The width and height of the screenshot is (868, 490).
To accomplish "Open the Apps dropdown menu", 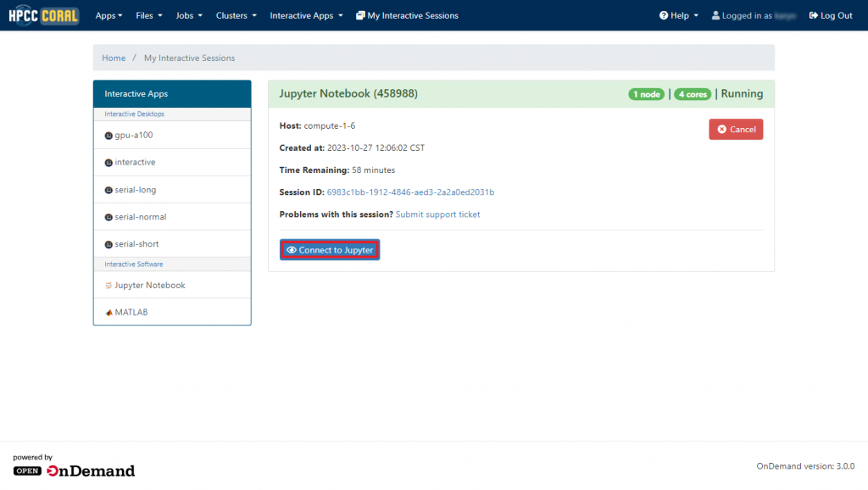I will point(108,14).
